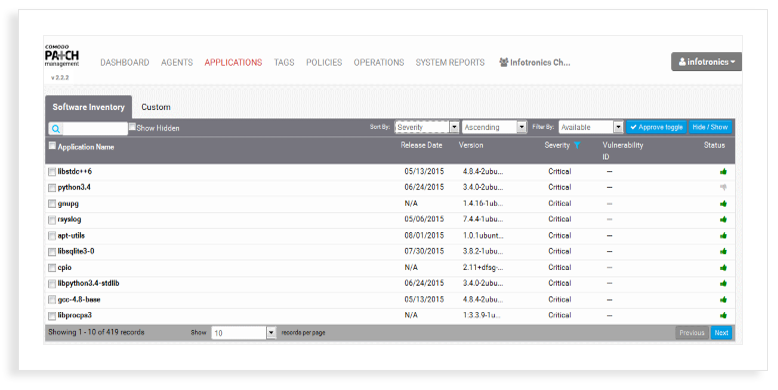Click the gcc-4.8-base application name
Image resolution: width=778 pixels, height=390 pixels.
79,300
